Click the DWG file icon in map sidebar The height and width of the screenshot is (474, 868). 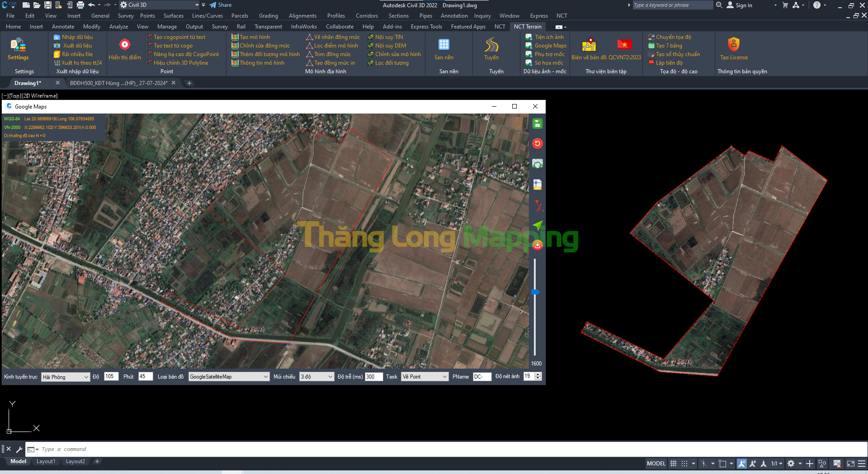(x=537, y=185)
